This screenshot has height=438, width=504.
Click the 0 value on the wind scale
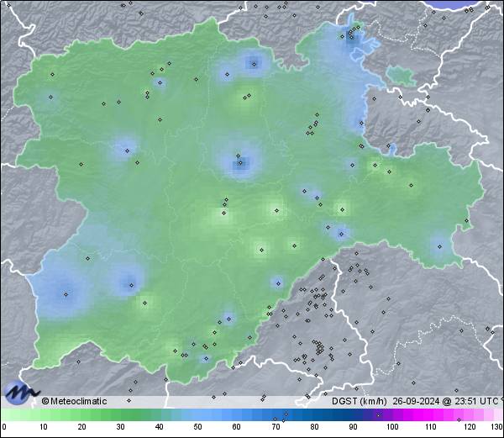(x=4, y=427)
